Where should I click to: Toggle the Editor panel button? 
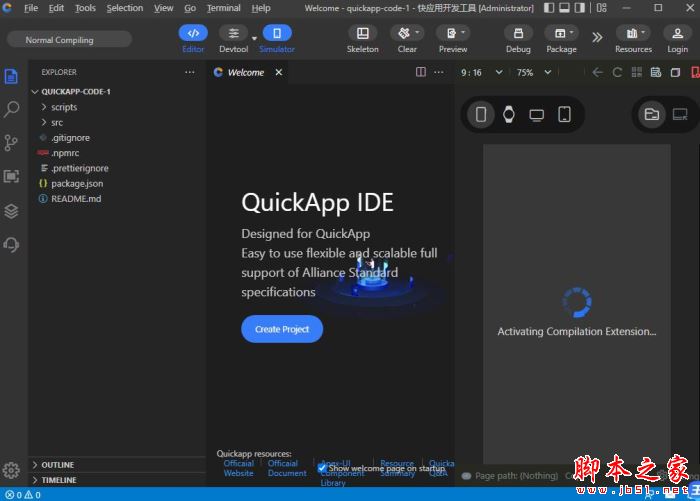(x=193, y=33)
